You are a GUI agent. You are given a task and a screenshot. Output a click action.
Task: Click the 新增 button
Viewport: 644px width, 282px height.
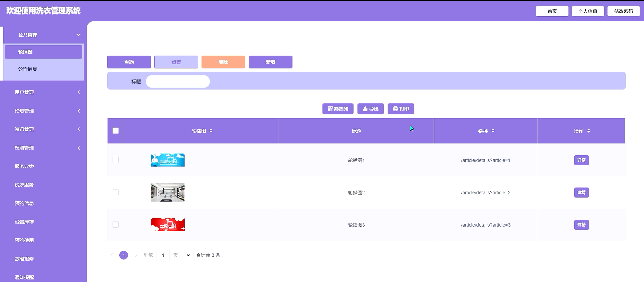270,62
